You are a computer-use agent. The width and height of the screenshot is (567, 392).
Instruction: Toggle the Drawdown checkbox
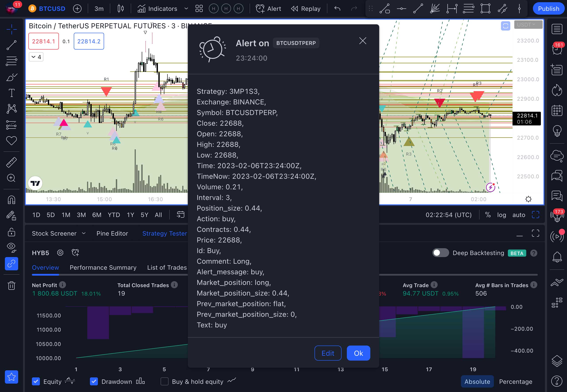point(94,381)
